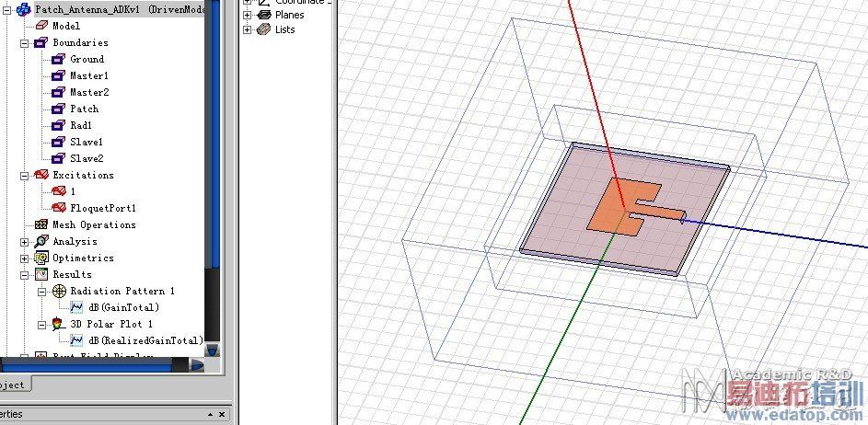This screenshot has width=868, height=425.
Task: Click the Model tree icon
Action: 41,26
